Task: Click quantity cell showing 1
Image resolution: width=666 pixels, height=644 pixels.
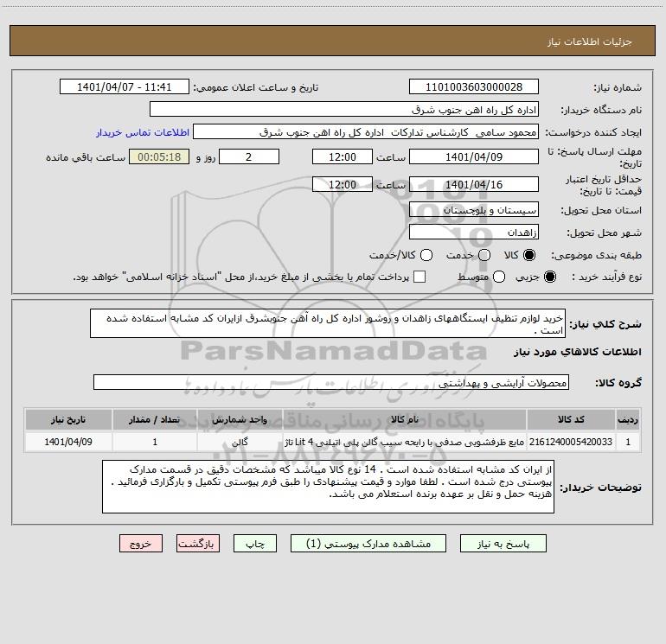Action: (155, 442)
